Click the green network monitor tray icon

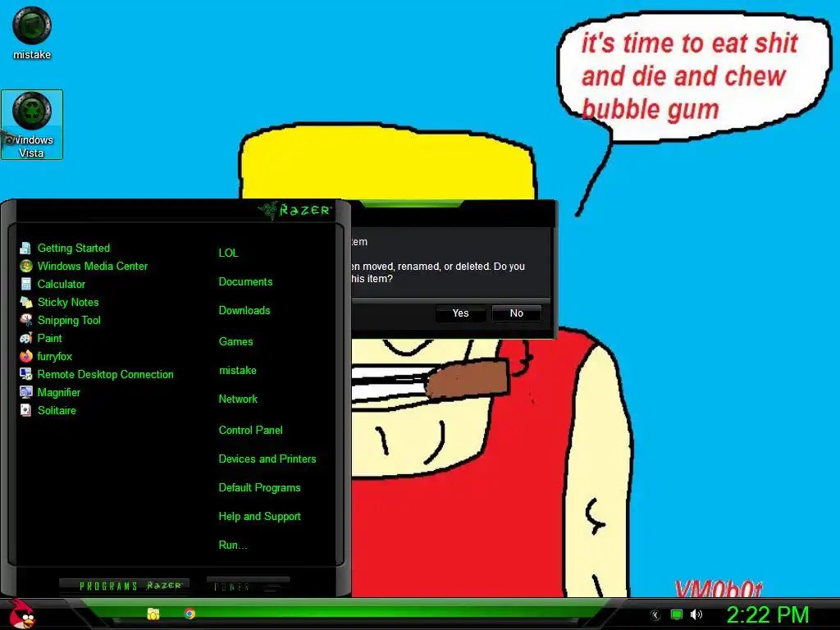click(x=677, y=614)
